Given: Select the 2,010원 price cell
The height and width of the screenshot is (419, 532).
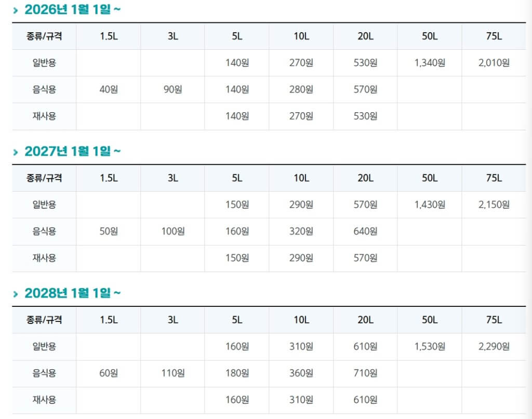Looking at the screenshot, I should pyautogui.click(x=494, y=63).
